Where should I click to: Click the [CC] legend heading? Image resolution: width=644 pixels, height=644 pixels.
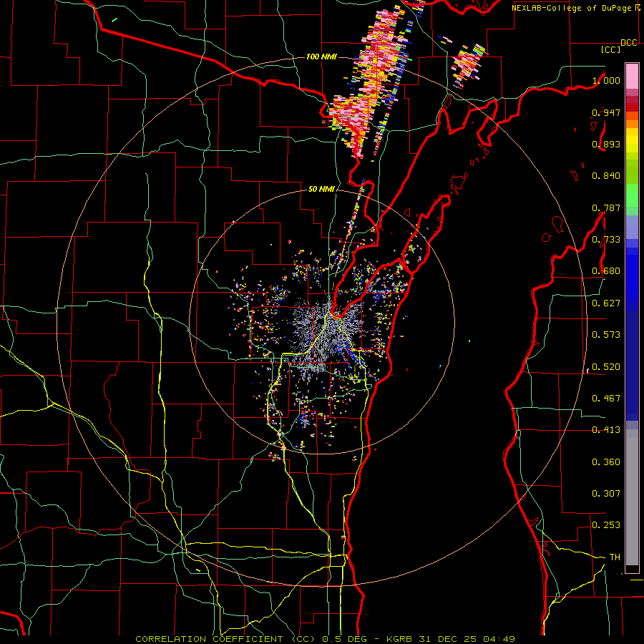(x=611, y=49)
